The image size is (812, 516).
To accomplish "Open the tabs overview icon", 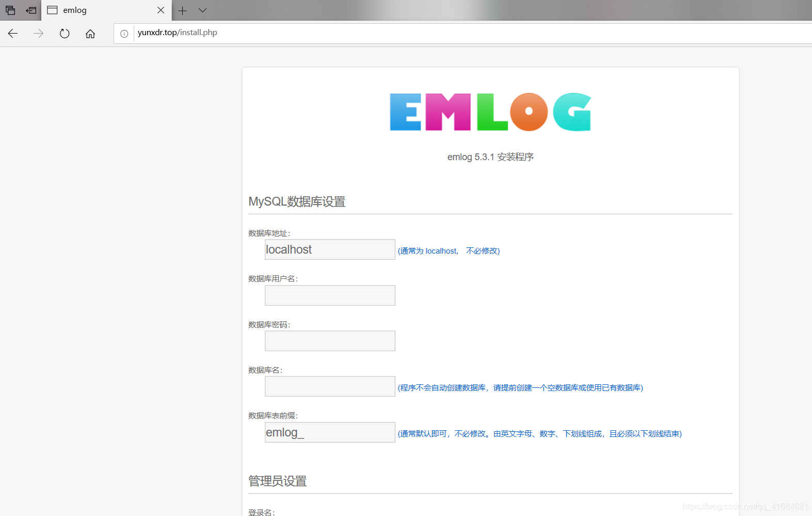I will click(10, 10).
